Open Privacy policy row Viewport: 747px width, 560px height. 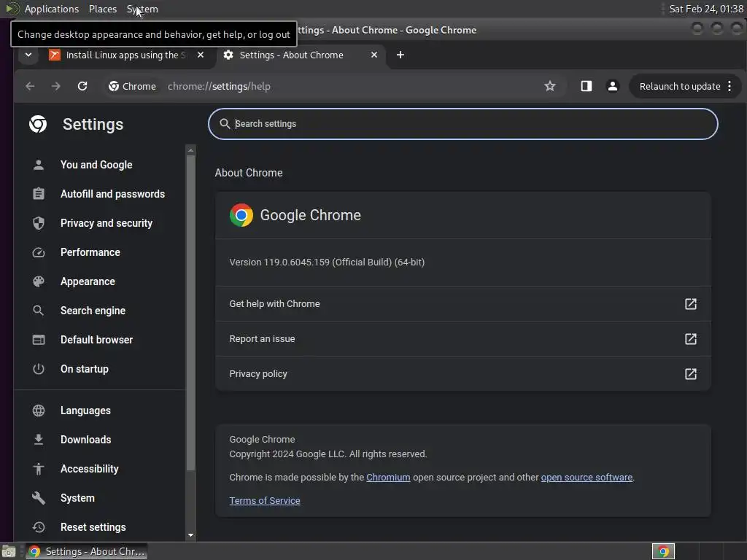pos(463,374)
